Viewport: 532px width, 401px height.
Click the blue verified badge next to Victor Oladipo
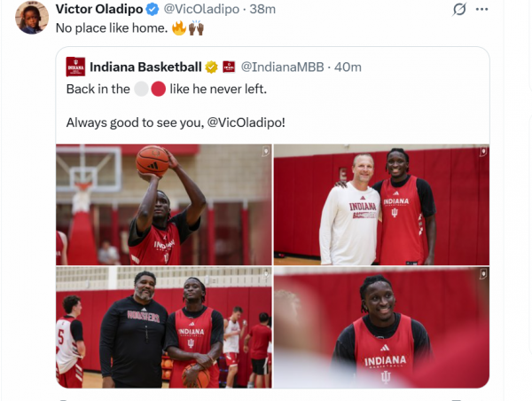153,9
